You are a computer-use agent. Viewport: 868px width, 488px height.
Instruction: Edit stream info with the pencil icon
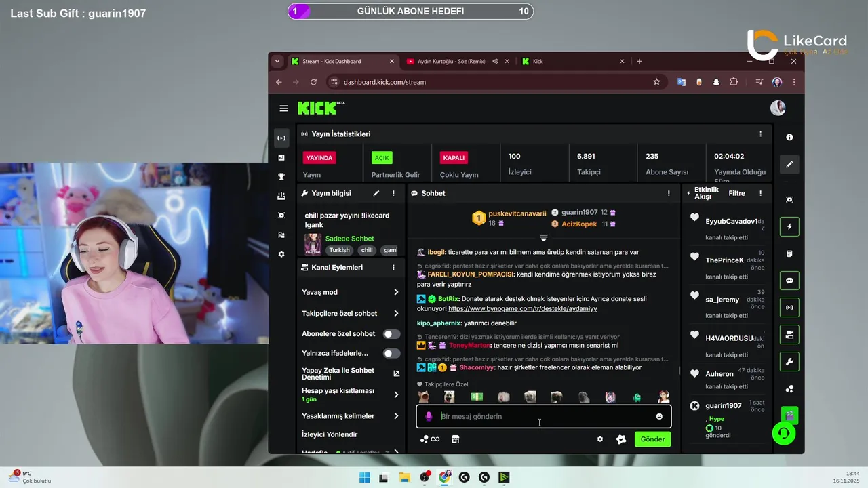point(376,193)
